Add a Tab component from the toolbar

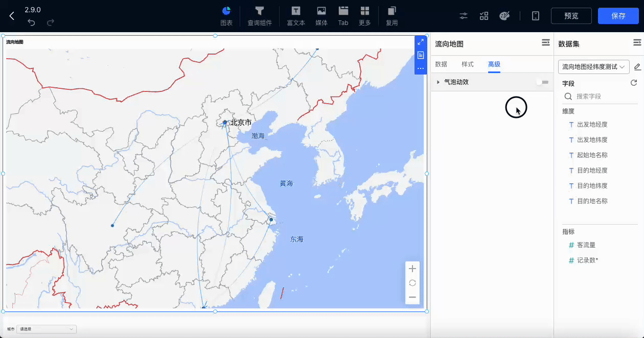[x=343, y=16]
